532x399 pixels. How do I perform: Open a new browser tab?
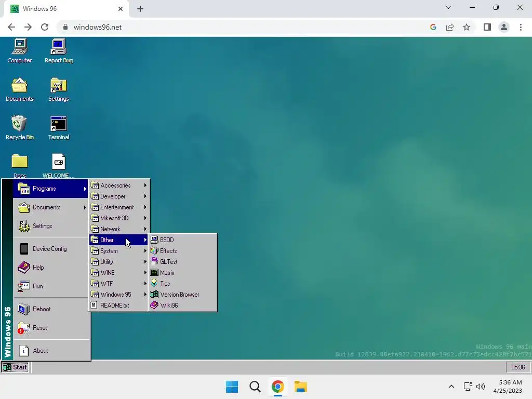click(140, 9)
